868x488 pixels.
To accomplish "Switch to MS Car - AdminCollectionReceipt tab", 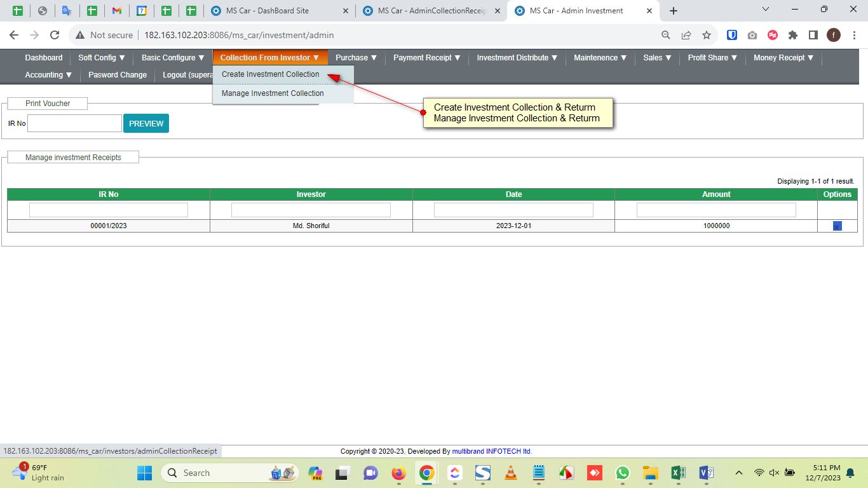I will coord(431,11).
